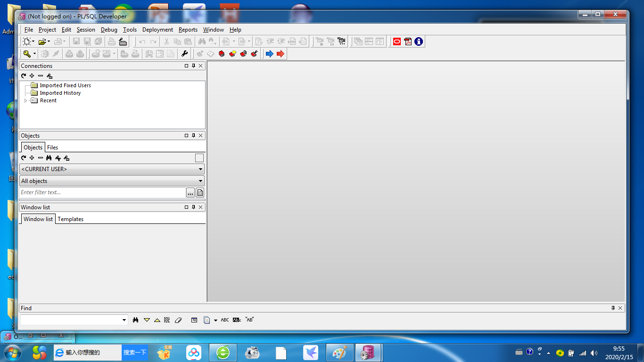The width and height of the screenshot is (644, 362).
Task: Click the red right arrow icon
Action: click(x=281, y=54)
